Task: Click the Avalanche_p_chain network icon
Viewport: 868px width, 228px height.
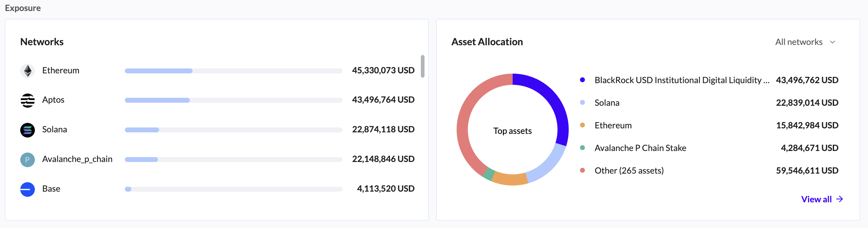Action: (x=28, y=160)
